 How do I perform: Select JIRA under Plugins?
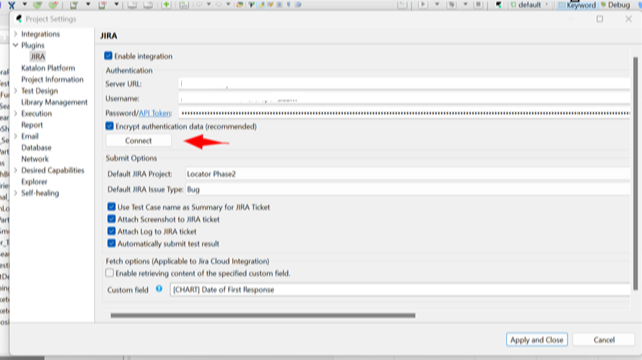coord(38,57)
